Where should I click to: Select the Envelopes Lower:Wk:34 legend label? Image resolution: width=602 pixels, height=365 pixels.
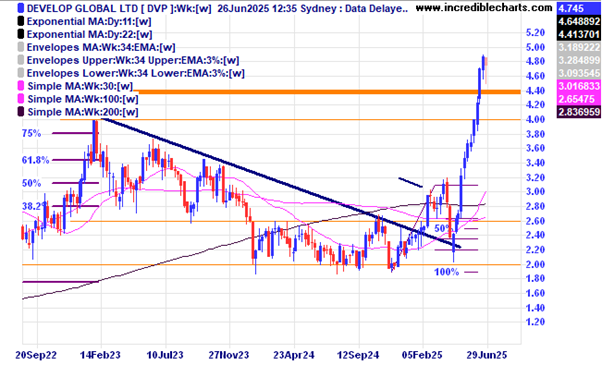pos(136,73)
